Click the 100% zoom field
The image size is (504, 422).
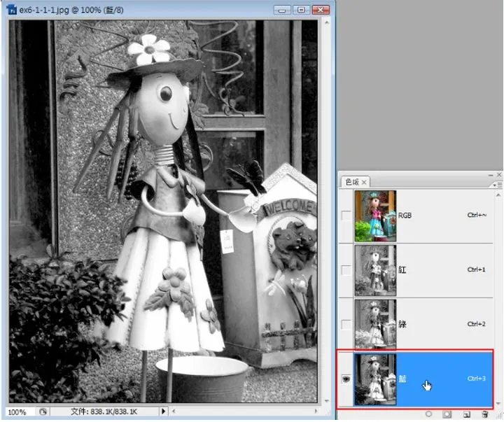20,412
